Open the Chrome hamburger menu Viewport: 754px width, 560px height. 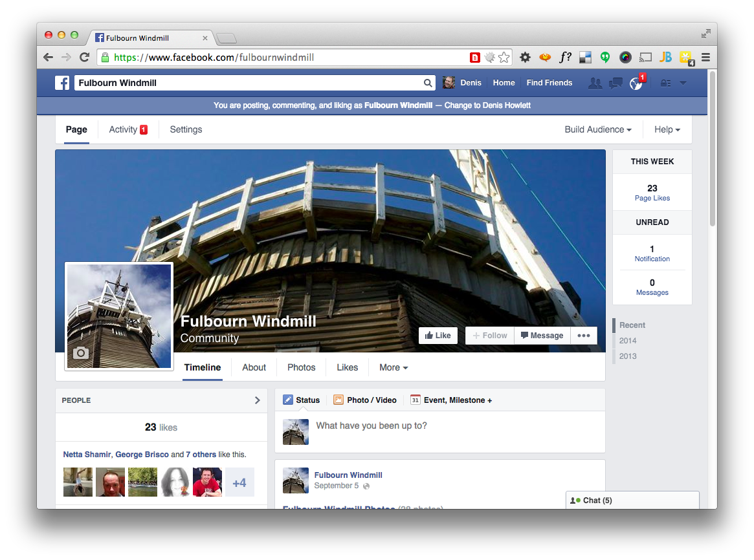click(705, 58)
